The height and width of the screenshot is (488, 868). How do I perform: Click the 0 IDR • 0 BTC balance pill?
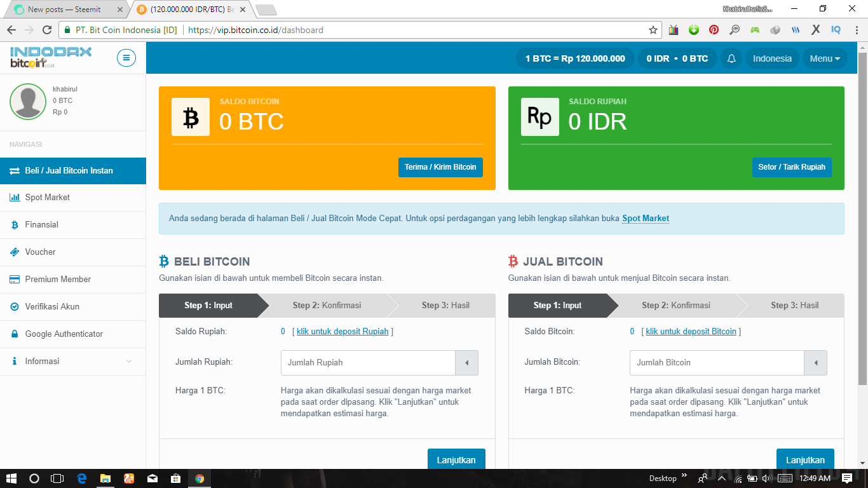point(677,58)
